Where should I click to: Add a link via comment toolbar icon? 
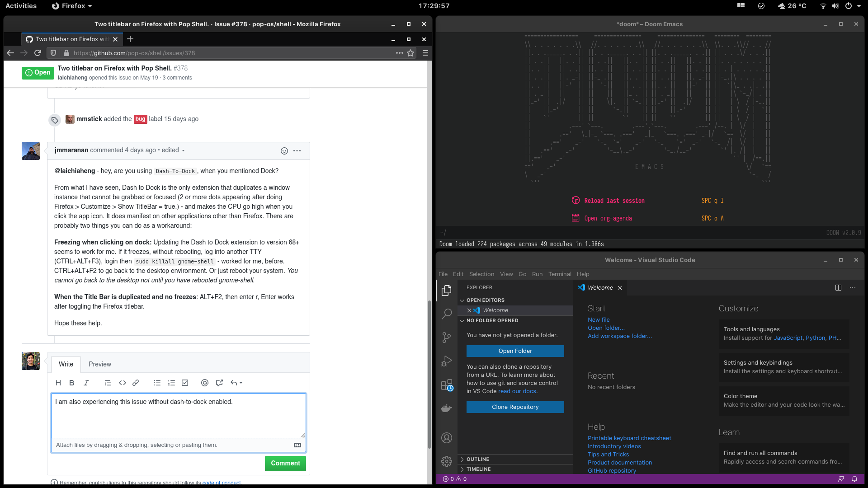[136, 383]
